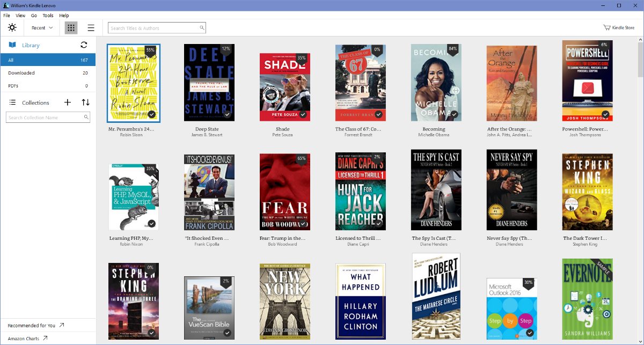Show the PDFs filter
The height and width of the screenshot is (345, 644).
48,86
